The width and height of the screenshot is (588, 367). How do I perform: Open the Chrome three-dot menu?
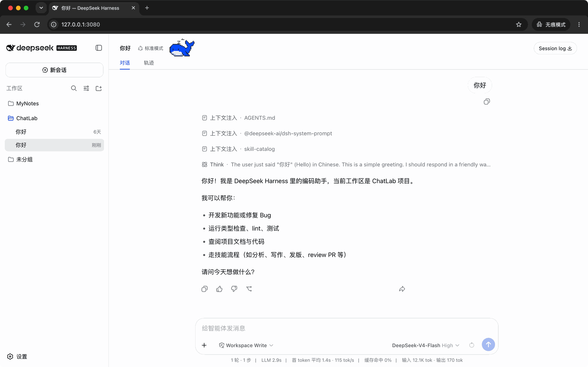[579, 25]
